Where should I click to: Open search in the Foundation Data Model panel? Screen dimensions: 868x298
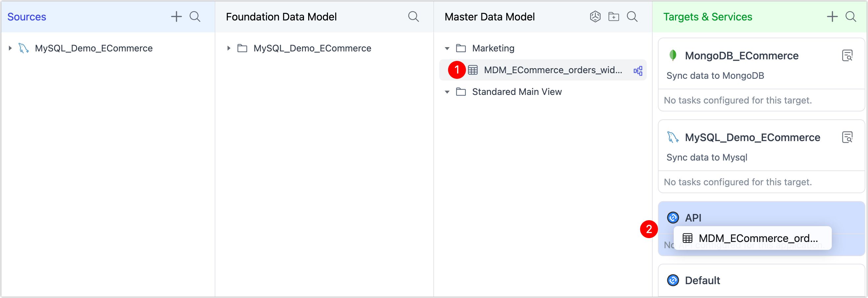click(x=414, y=16)
